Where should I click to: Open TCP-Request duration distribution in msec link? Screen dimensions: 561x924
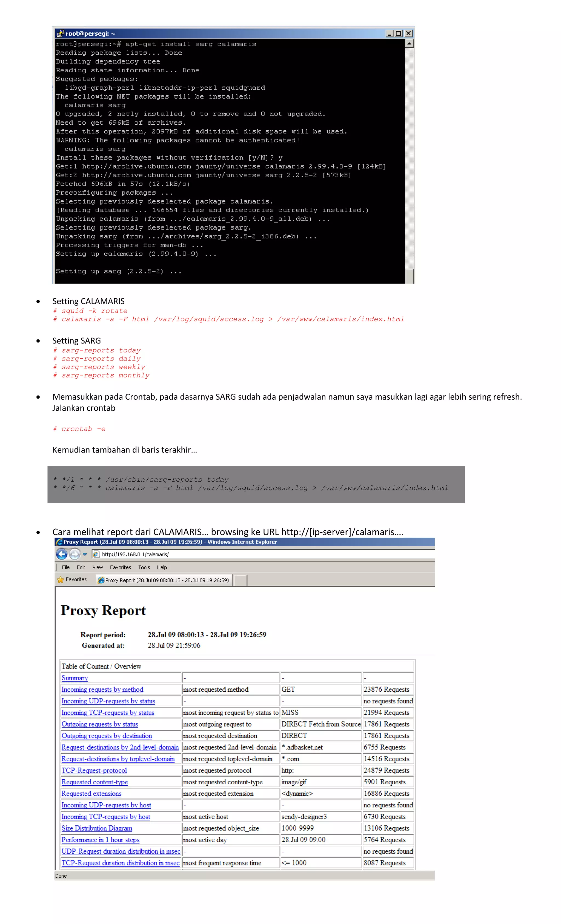(120, 863)
